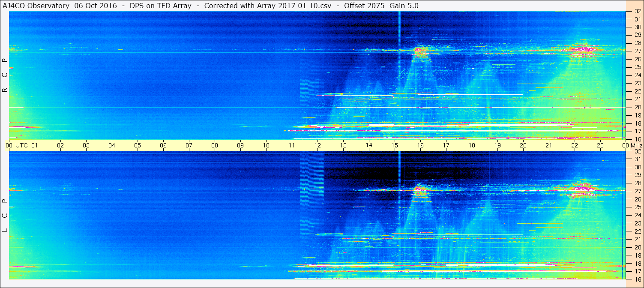Image resolution: width=644 pixels, height=288 pixels.
Task: Select the 18 hour tick label
Action: click(472, 145)
